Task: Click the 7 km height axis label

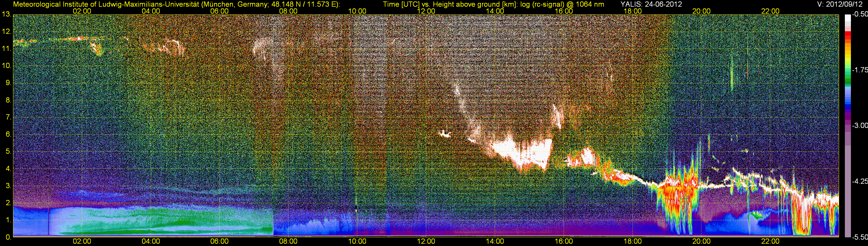Action: point(8,117)
